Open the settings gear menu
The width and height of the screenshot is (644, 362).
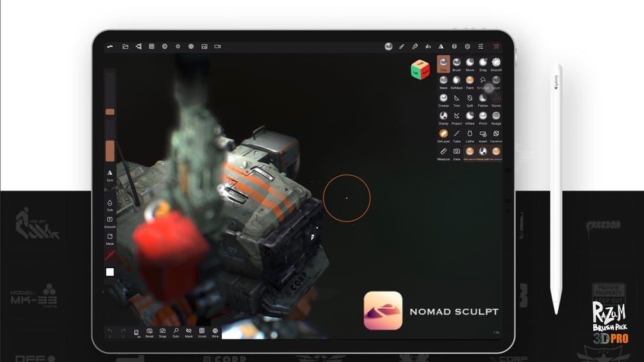pos(467,46)
